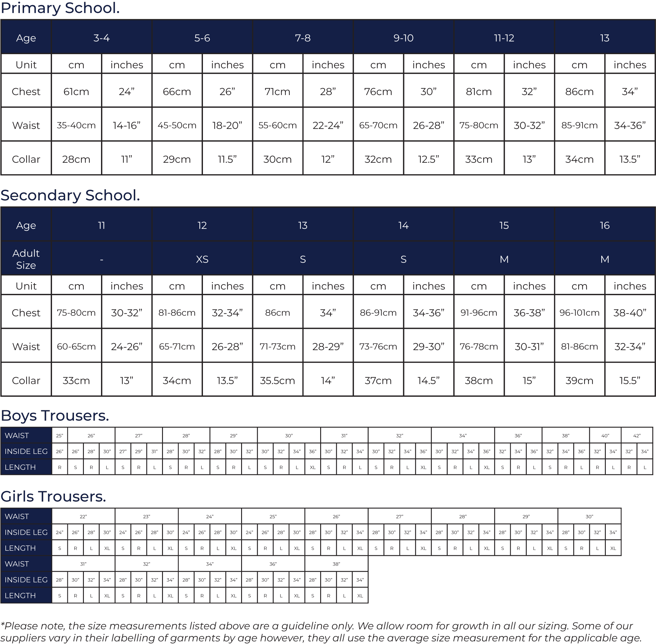Click the Boys Trousers INSIDE LEG label
The image size is (656, 644).
(x=26, y=451)
